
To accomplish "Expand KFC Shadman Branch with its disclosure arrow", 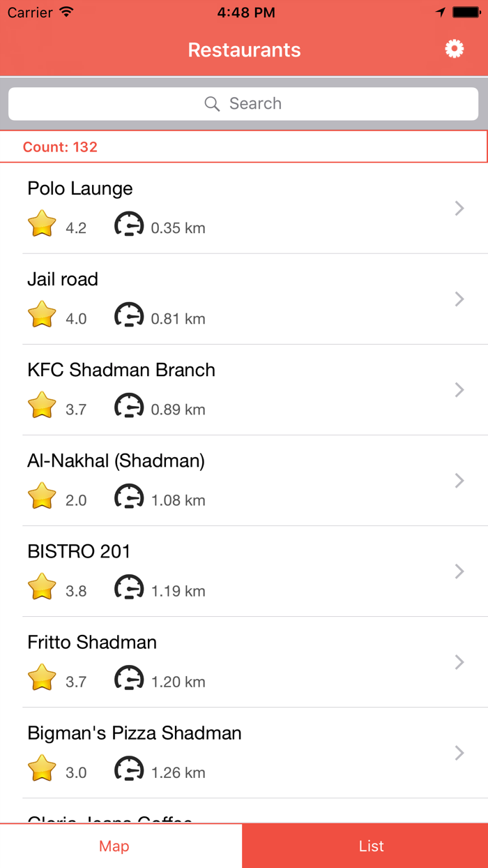I will [459, 389].
